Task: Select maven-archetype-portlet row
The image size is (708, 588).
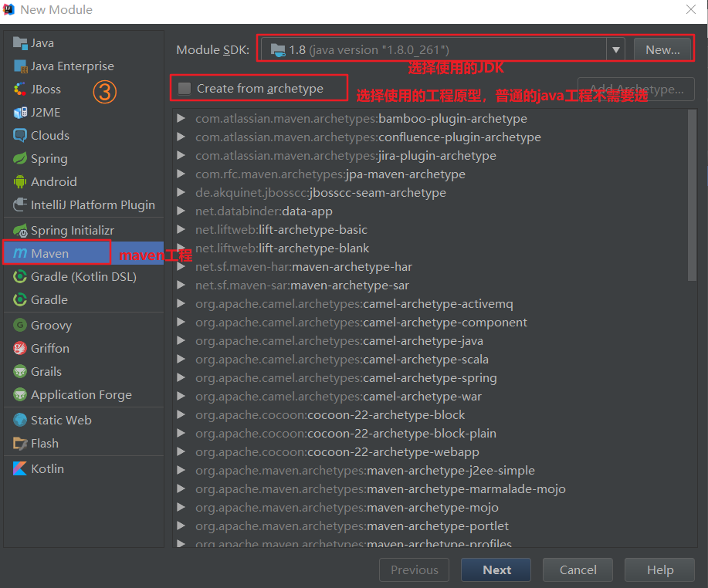Action: [x=429, y=525]
